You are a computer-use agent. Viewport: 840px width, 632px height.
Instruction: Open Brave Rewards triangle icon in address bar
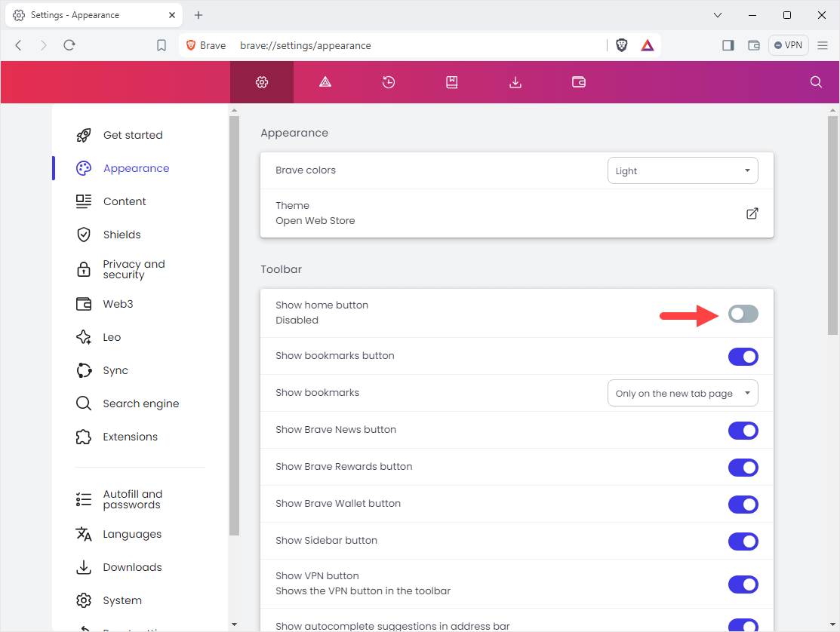pos(647,45)
